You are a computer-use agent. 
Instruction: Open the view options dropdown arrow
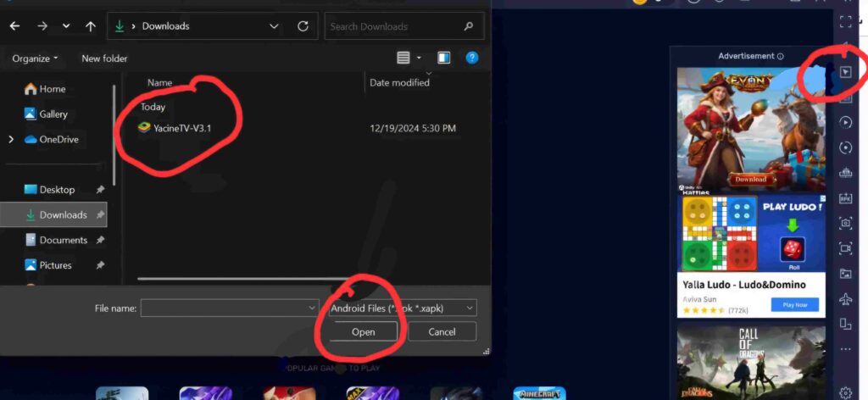[419, 58]
